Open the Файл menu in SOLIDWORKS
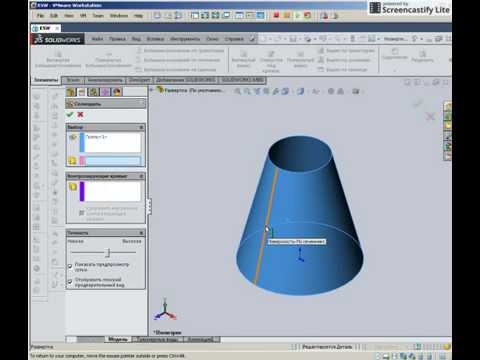Viewport: 480px width, 360px height. pos(97,39)
